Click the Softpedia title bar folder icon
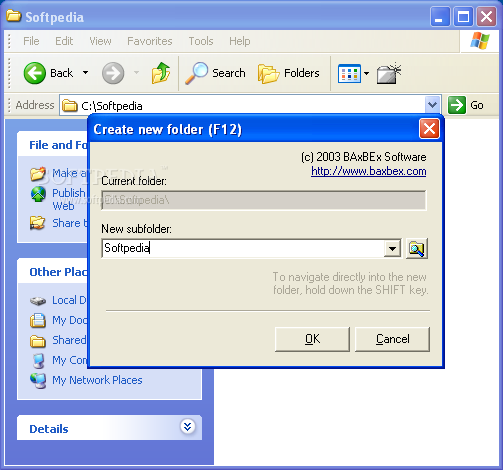503x470 pixels. (13, 16)
